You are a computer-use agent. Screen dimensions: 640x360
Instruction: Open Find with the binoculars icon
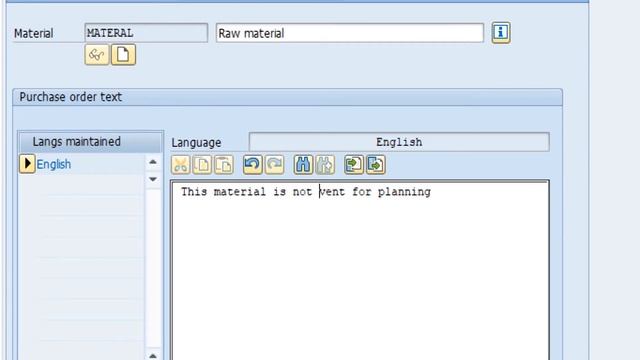coord(303,165)
